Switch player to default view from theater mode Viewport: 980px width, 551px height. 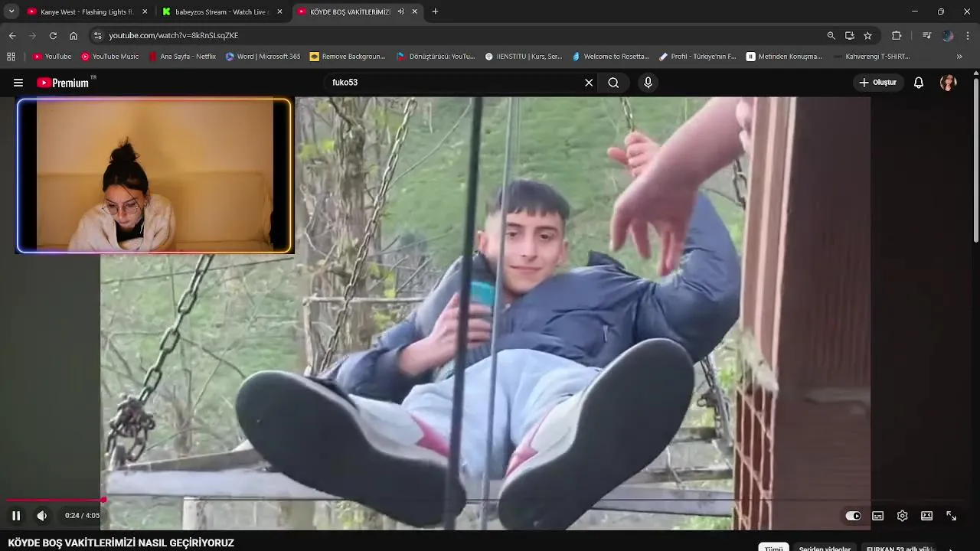tap(926, 516)
